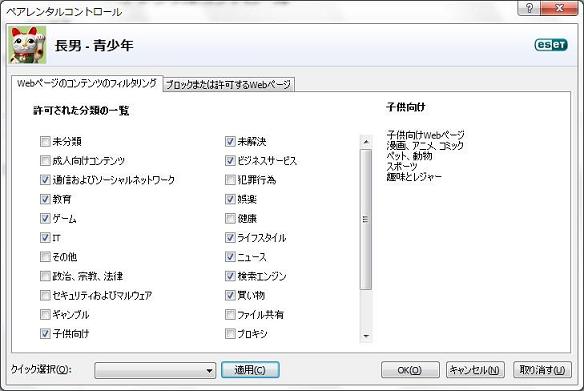Click the 適用(C) button
Screen dimensions: 584x391
click(x=250, y=370)
